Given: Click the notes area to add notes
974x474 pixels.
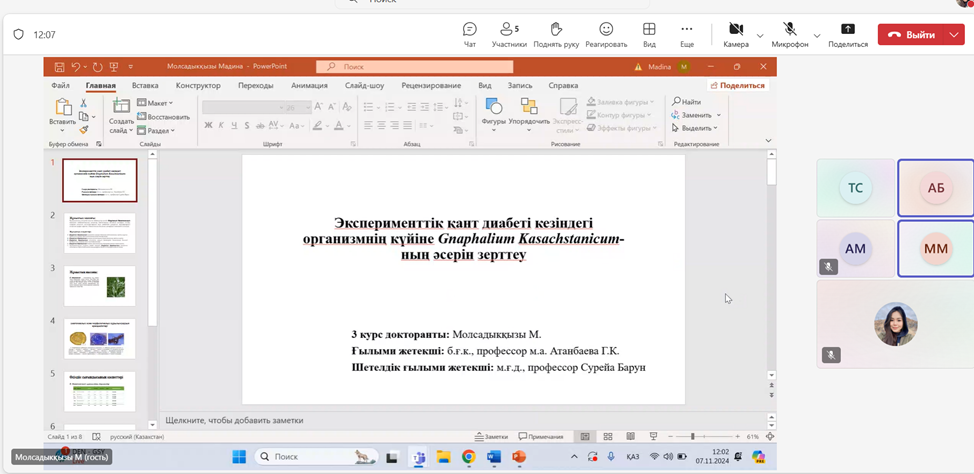Looking at the screenshot, I should (x=463, y=420).
